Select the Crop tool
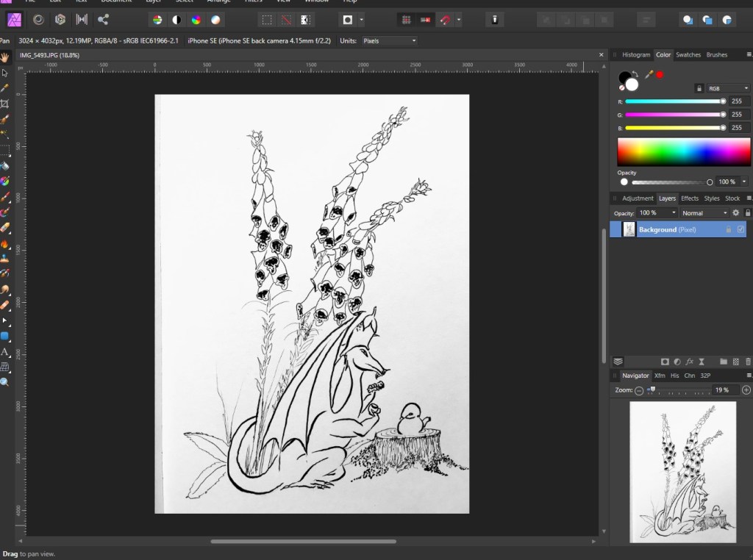 [x=5, y=104]
